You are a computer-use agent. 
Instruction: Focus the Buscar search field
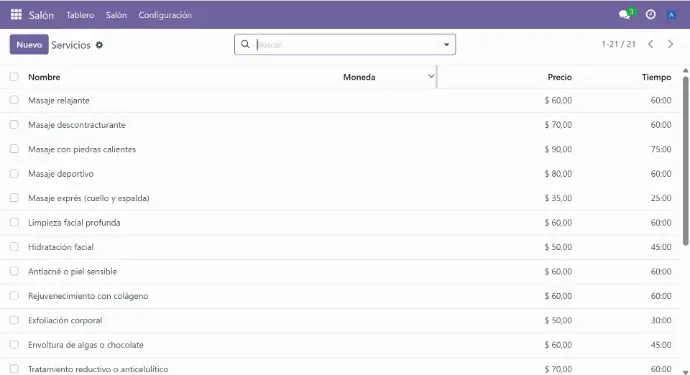point(348,44)
